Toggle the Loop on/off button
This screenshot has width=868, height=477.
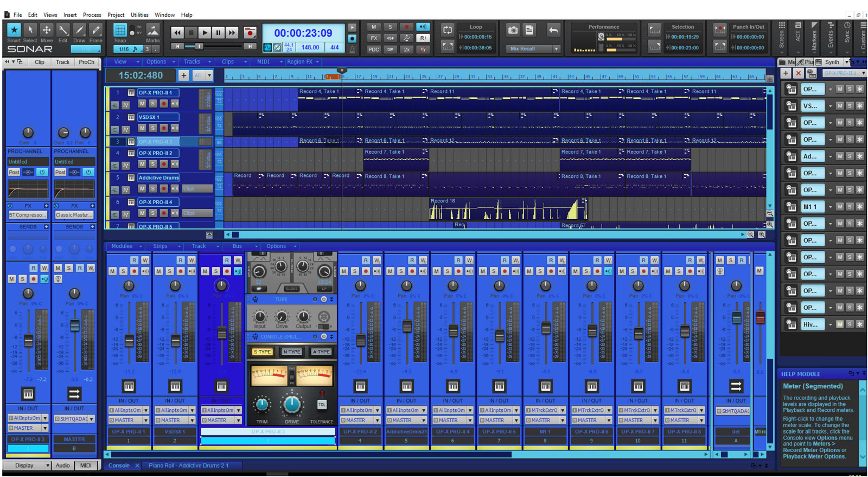coord(447,30)
